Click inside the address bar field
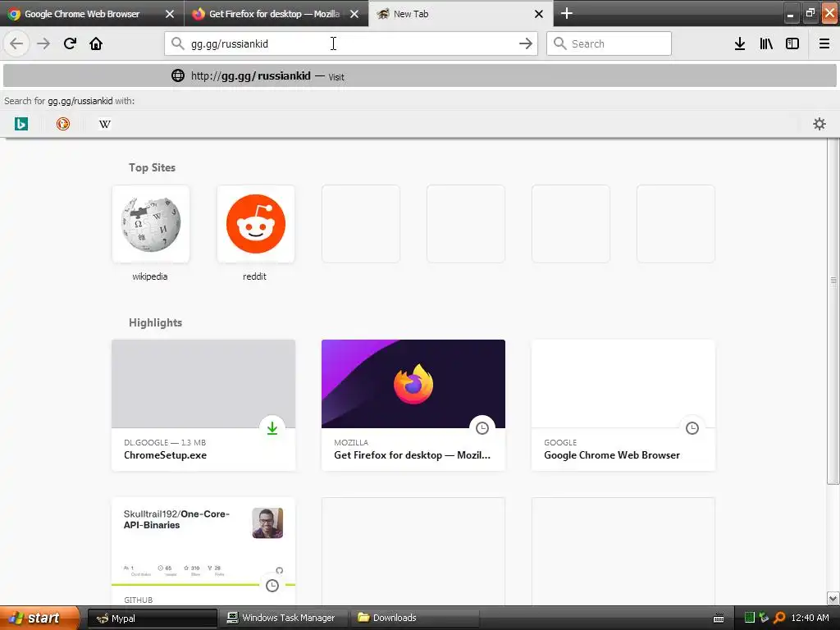 point(351,43)
